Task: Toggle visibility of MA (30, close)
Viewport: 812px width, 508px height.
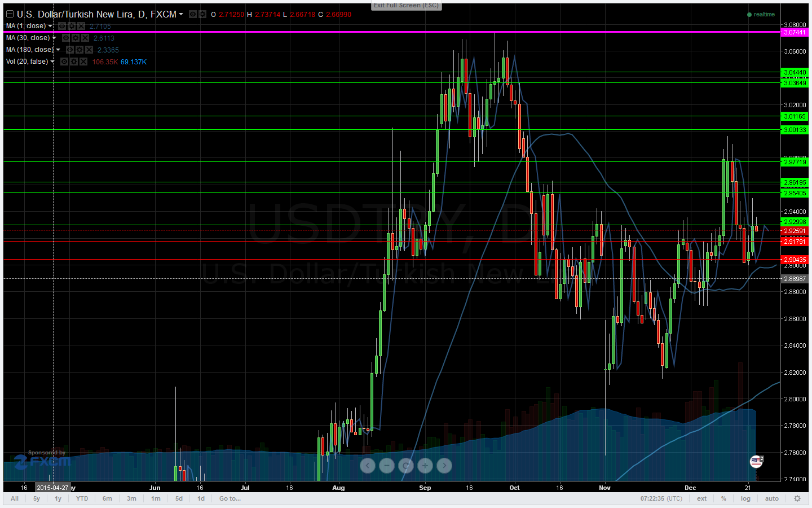Action: point(66,38)
